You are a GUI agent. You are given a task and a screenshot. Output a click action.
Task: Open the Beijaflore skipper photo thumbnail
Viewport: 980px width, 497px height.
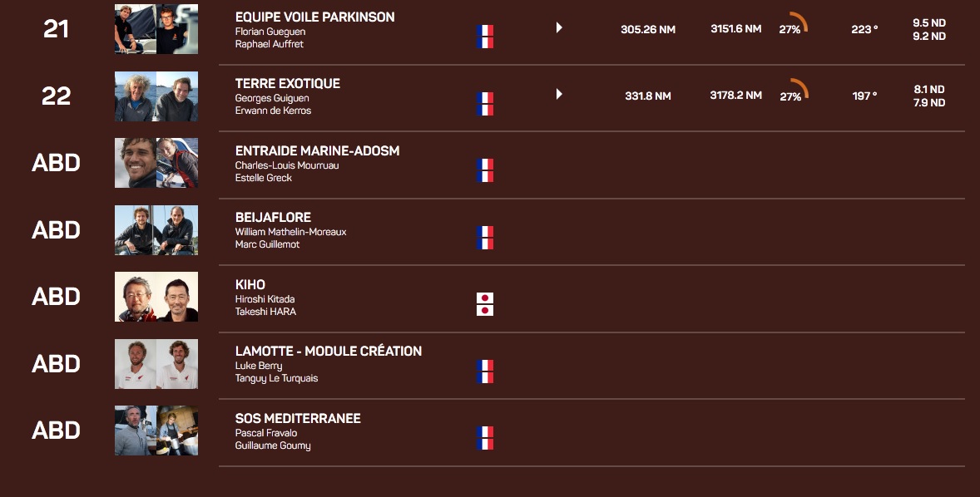tap(156, 229)
